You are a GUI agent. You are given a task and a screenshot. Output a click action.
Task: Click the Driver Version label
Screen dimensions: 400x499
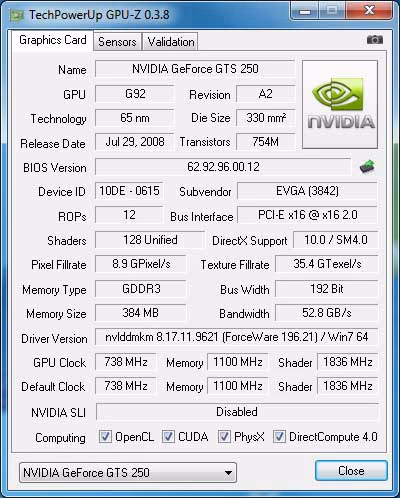click(x=54, y=339)
